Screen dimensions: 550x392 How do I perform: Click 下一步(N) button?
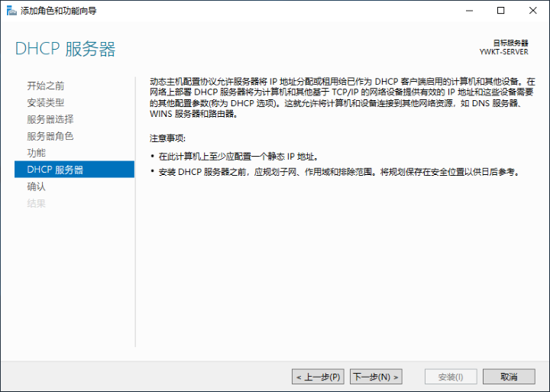pos(376,377)
